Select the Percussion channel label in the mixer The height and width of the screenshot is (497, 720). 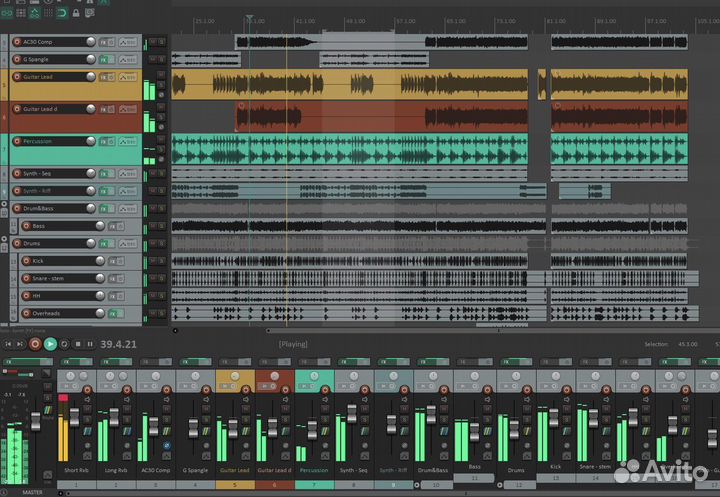(x=314, y=470)
